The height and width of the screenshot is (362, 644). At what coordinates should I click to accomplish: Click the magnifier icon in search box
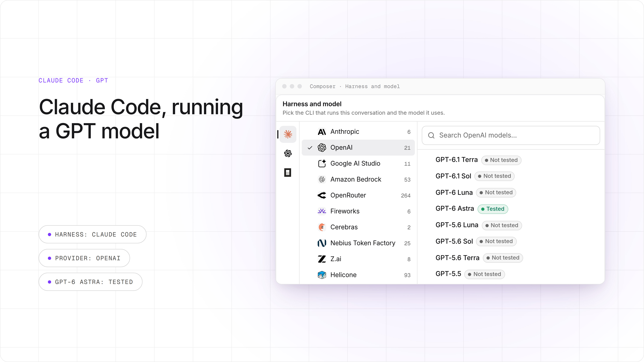(x=431, y=135)
